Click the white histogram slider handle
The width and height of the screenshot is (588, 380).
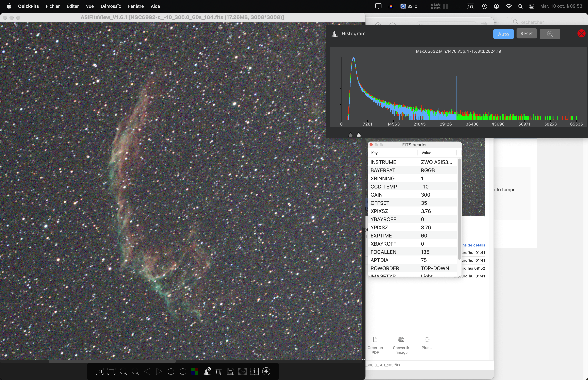(x=359, y=135)
